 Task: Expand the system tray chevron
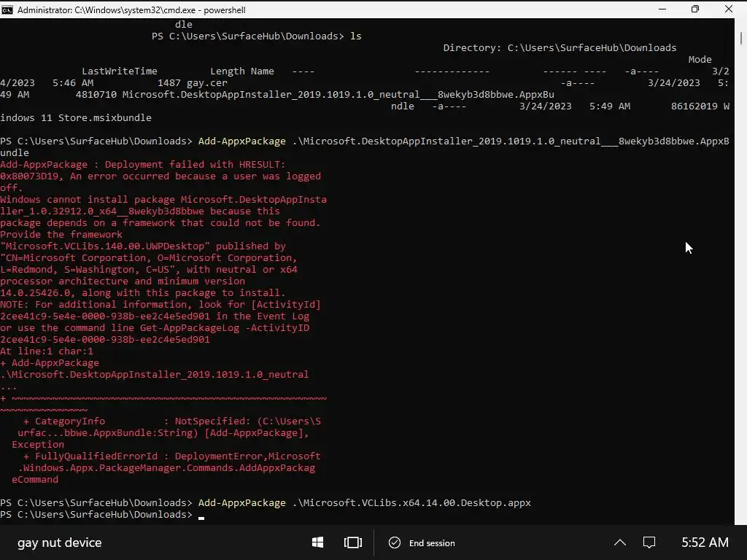pos(620,542)
